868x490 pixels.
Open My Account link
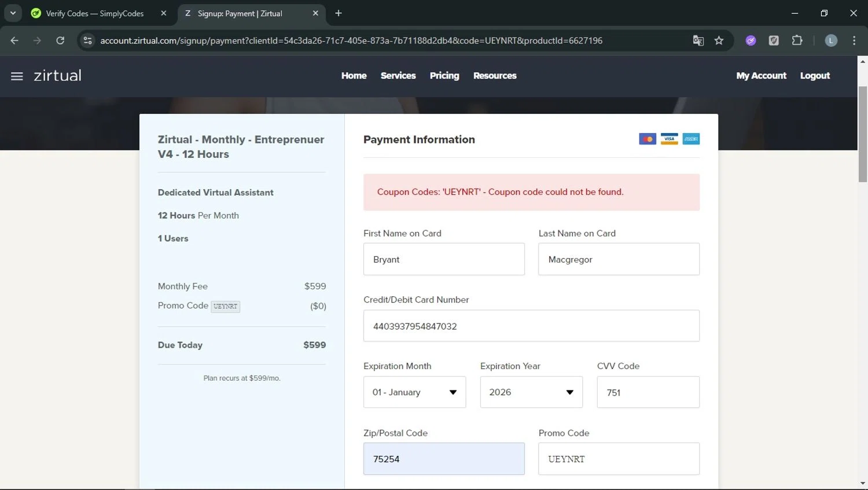[x=761, y=76]
